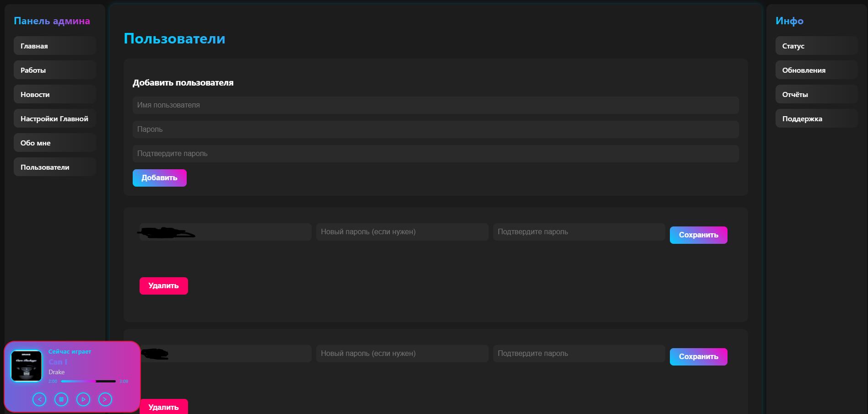Viewport: 868px width, 414px height.
Task: Focus second user's Подтвердите пароль field
Action: [x=579, y=354]
